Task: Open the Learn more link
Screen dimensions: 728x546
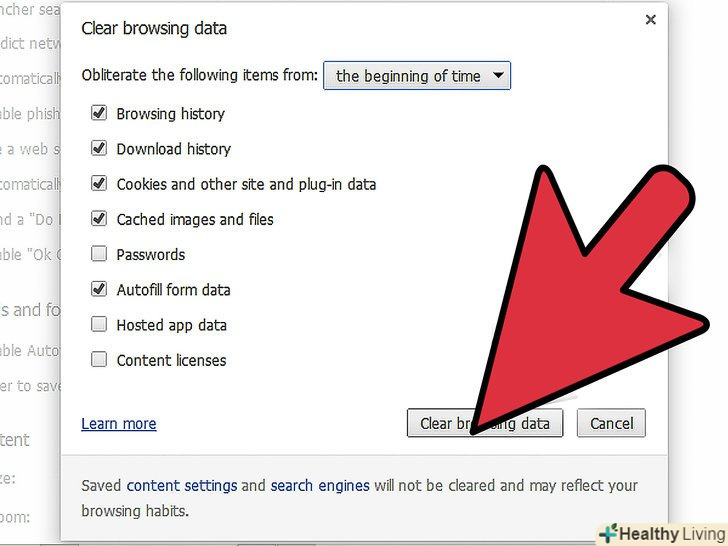Action: (119, 424)
